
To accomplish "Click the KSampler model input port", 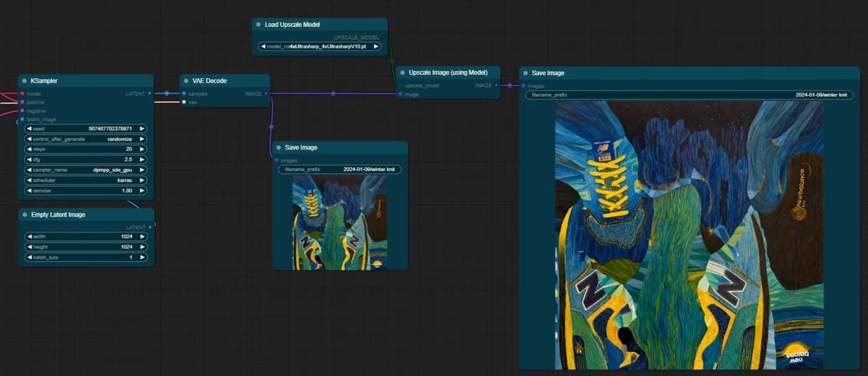I will point(22,94).
